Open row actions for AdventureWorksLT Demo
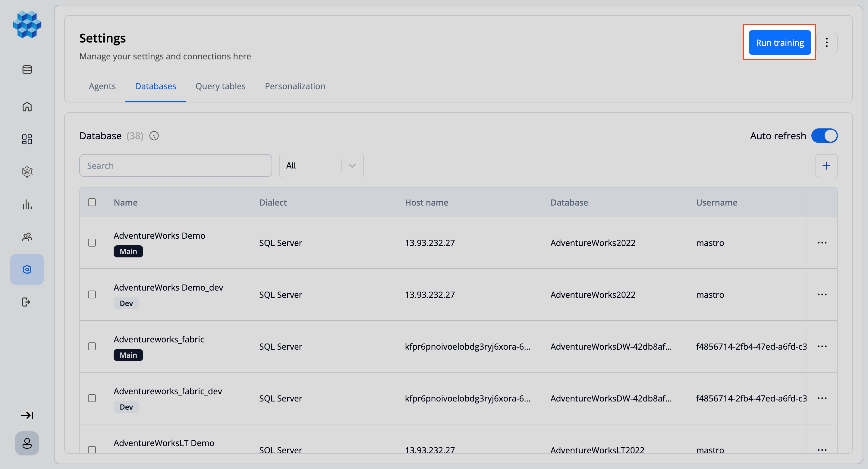This screenshot has height=469, width=868. [822, 450]
